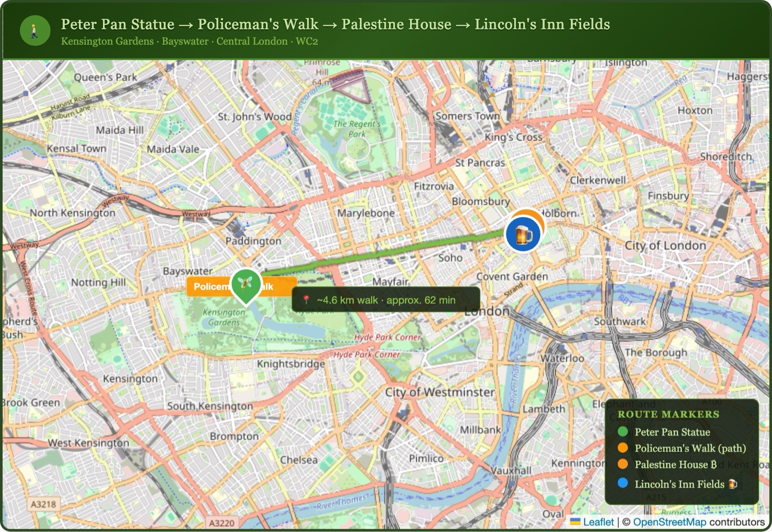
Task: Click the 'Maida Vale' map label
Action: [x=173, y=149]
